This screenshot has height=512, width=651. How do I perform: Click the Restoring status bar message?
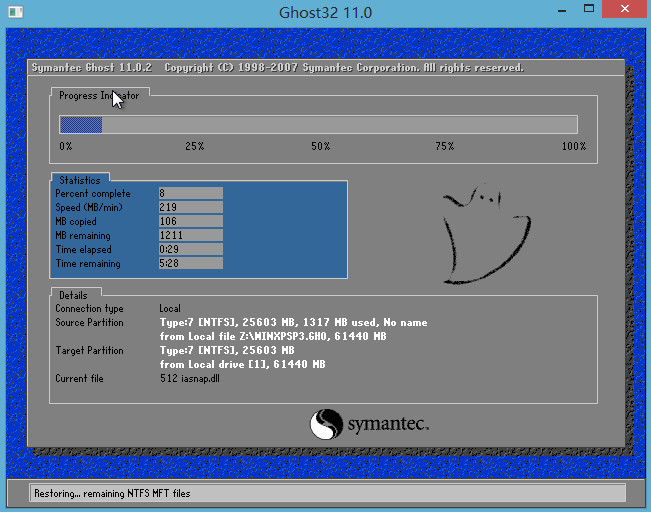tap(112, 493)
